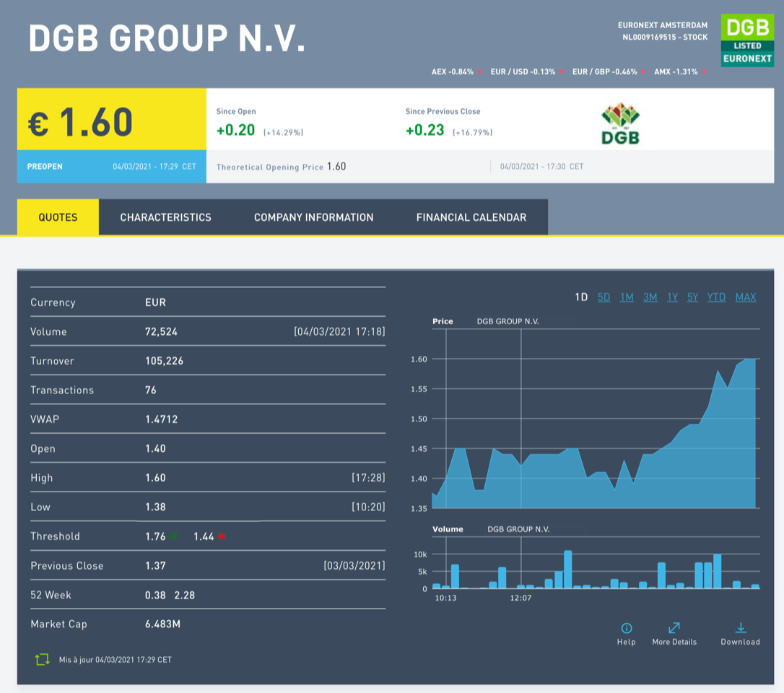Click the Market Cap value 6.483M
The width and height of the screenshot is (784, 693).
(x=162, y=624)
